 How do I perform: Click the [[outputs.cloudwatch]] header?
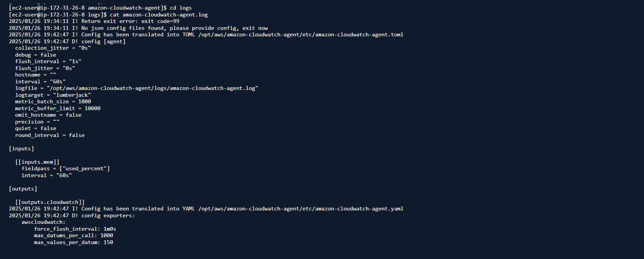pyautogui.click(x=50, y=202)
